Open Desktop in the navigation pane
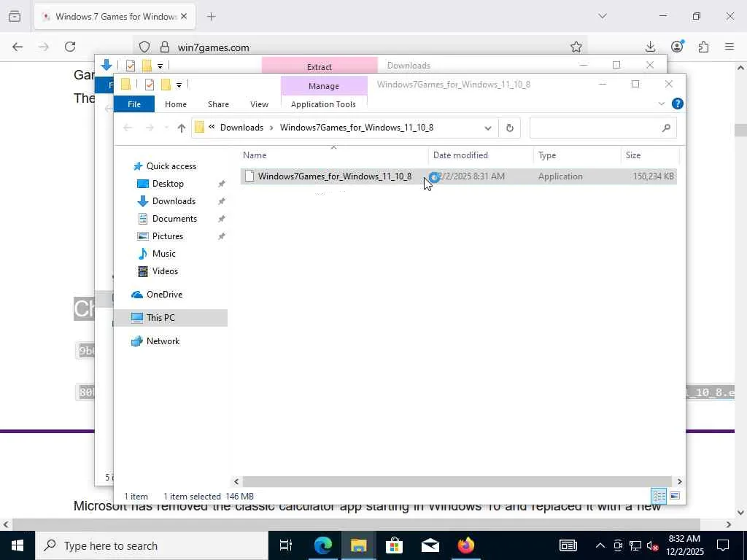This screenshot has height=560, width=747. pyautogui.click(x=168, y=183)
